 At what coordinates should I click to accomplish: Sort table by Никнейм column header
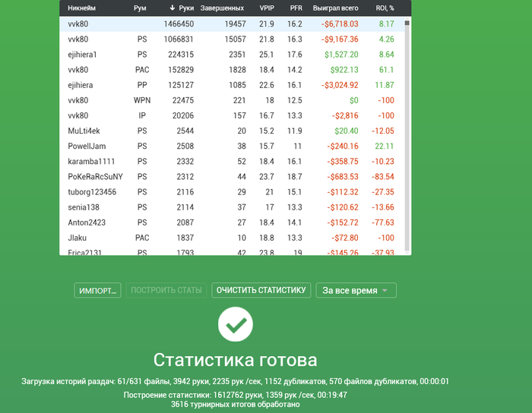click(x=82, y=8)
